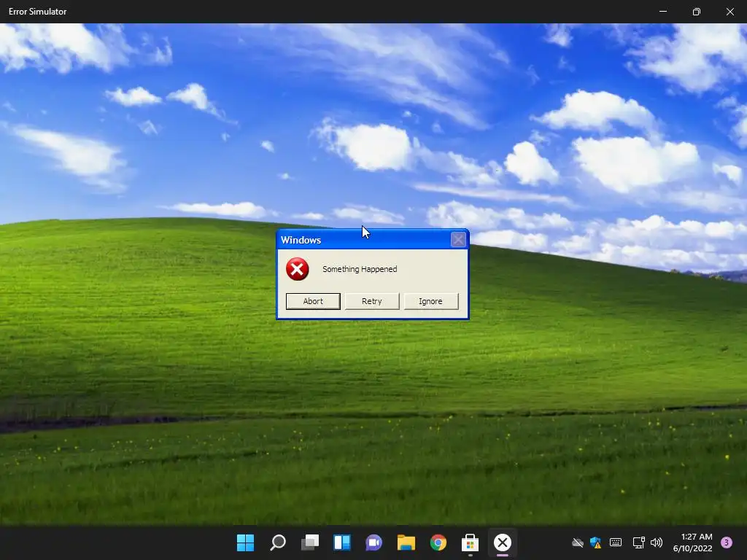The width and height of the screenshot is (747, 560).
Task: Click the 'Error Simulator' window title
Action: pos(38,12)
